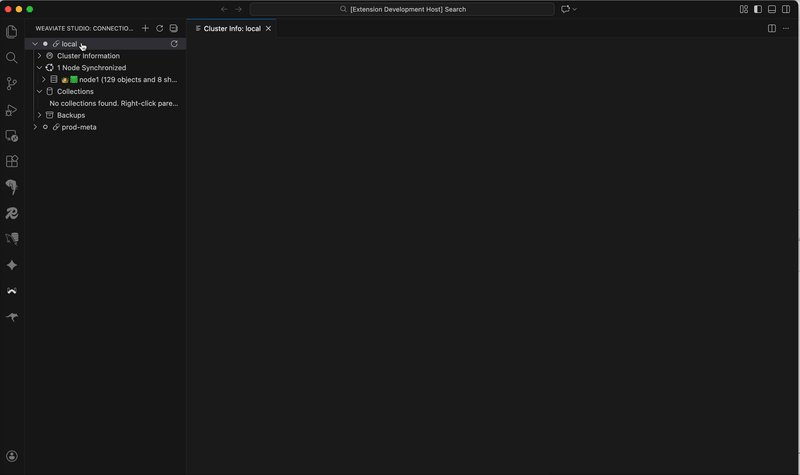The height and width of the screenshot is (475, 800).
Task: Collapse the Collections section
Action: coord(39,91)
